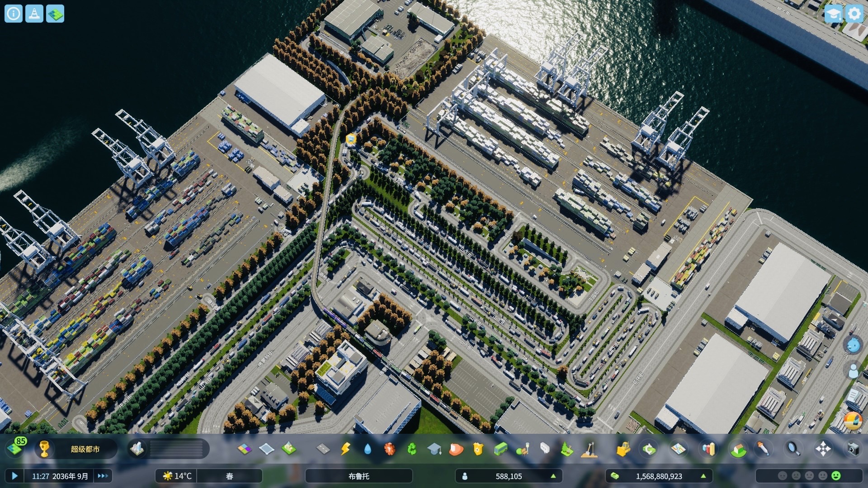Image resolution: width=868 pixels, height=488 pixels.
Task: Open the city statistics panel
Action: (708, 449)
